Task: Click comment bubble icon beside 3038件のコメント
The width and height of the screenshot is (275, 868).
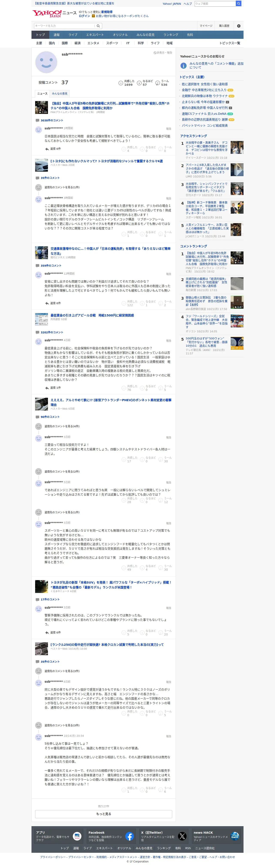Action: 37,120
